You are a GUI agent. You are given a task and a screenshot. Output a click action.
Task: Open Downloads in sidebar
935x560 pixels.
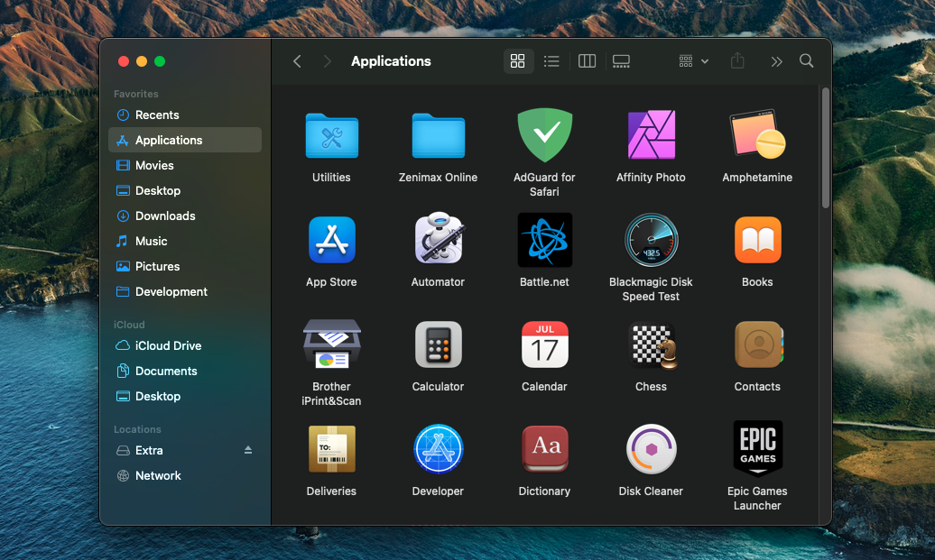pyautogui.click(x=185, y=216)
